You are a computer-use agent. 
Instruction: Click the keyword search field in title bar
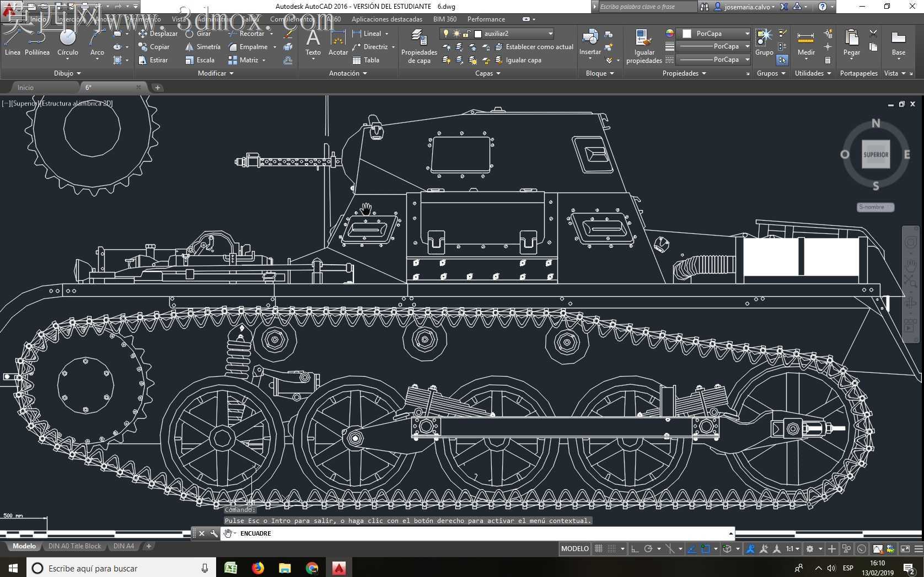pos(647,7)
